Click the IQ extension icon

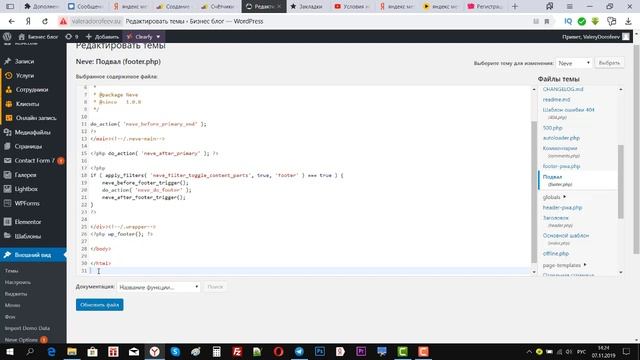point(568,21)
